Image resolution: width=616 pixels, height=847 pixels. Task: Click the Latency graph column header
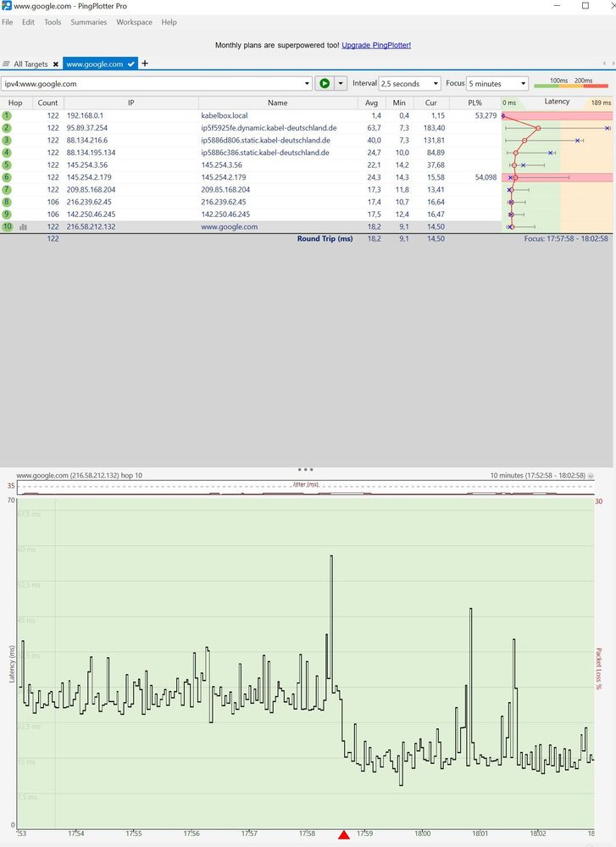click(x=558, y=102)
